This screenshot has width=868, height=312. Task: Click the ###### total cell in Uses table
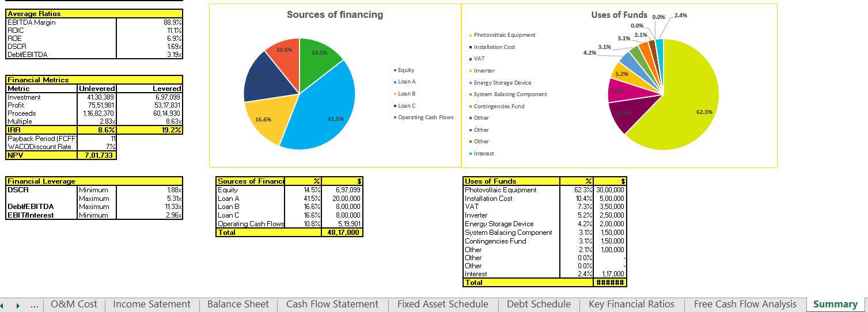pos(610,283)
